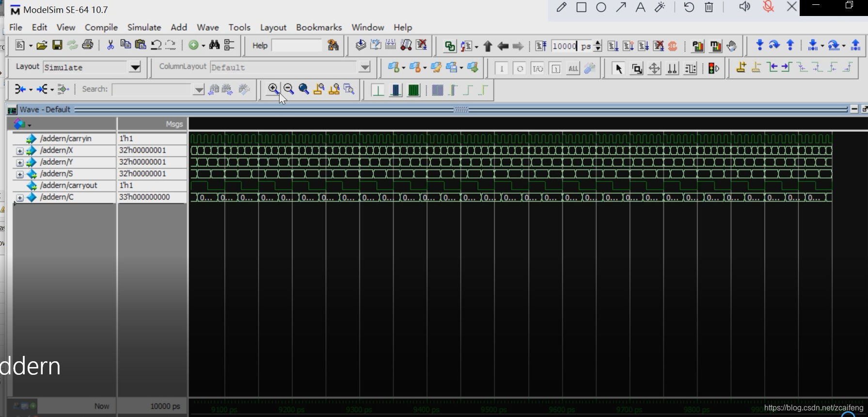Open the New file icon dropdown arrow
This screenshot has width=868, height=417.
tap(31, 46)
